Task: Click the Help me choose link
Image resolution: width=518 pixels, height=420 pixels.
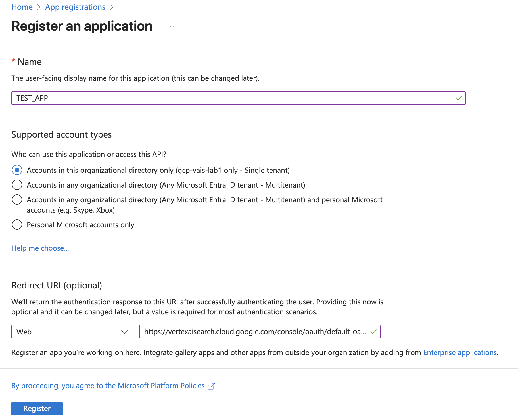Action: (40, 248)
